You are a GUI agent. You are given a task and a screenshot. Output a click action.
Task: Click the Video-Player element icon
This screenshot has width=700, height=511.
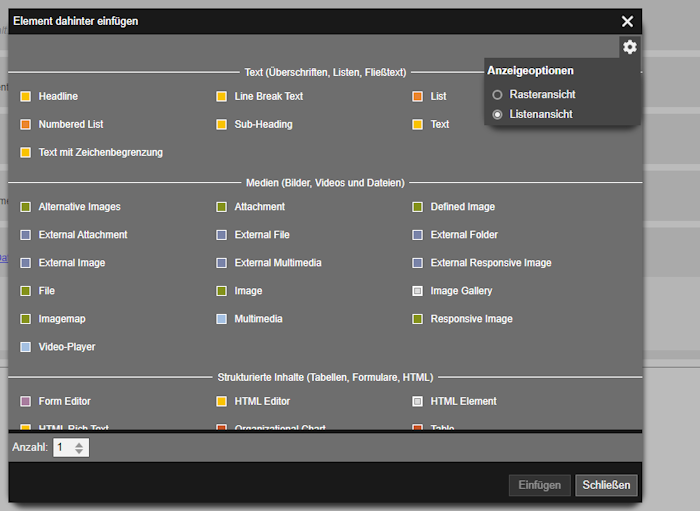25,347
